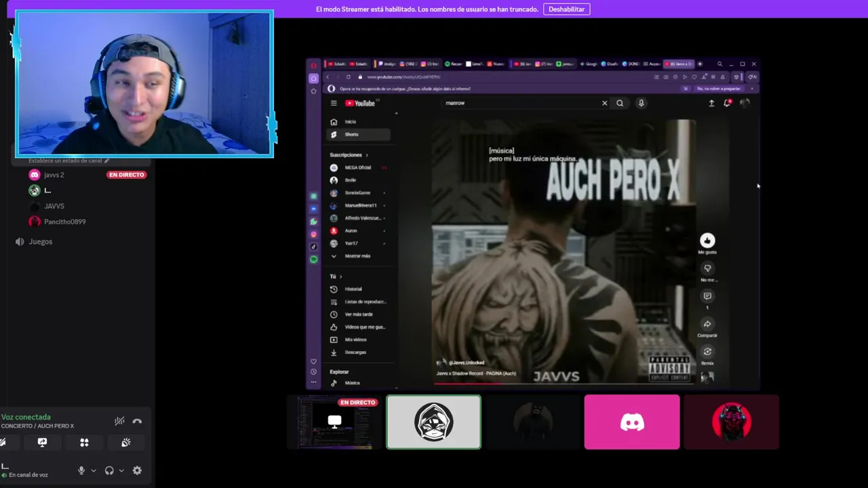The width and height of the screenshot is (868, 488).
Task: Disconnect from the voice call
Action: [137, 421]
